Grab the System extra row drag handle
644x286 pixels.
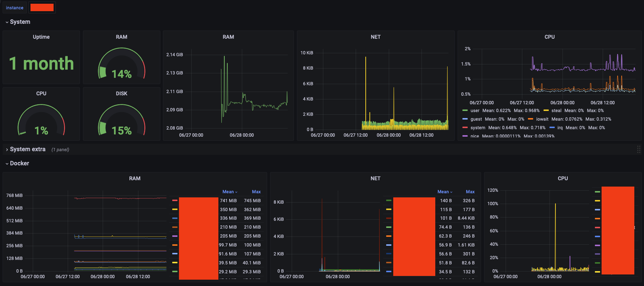[638, 149]
